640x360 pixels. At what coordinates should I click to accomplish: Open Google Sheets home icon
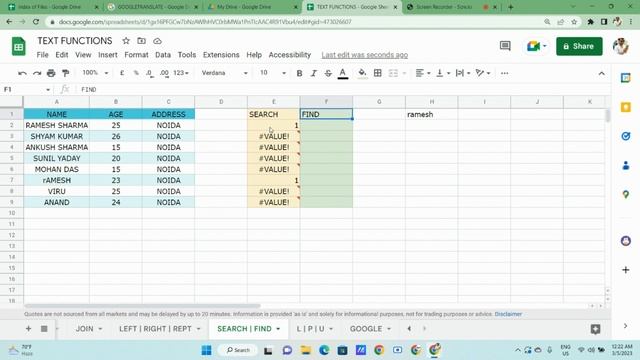click(18, 46)
